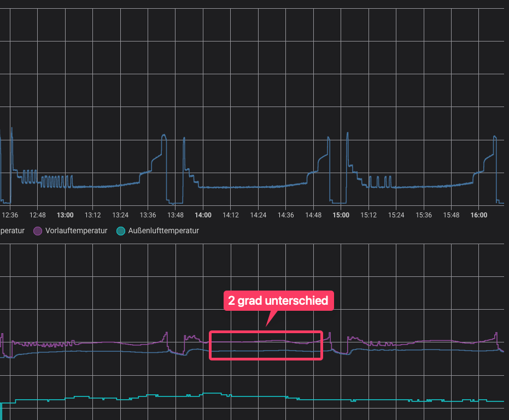
Task: Toggle the Vorlauftemperatur legend entry
Action: [x=71, y=231]
